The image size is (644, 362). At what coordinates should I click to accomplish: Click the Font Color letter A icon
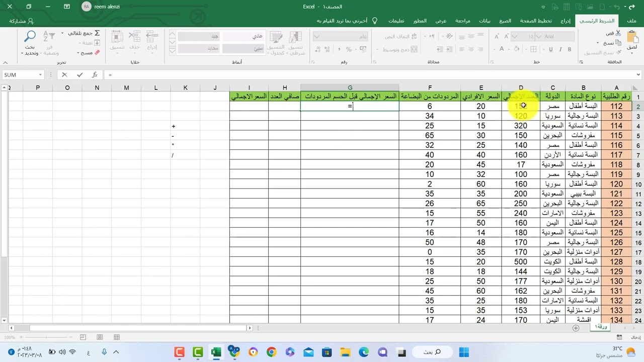point(502,49)
